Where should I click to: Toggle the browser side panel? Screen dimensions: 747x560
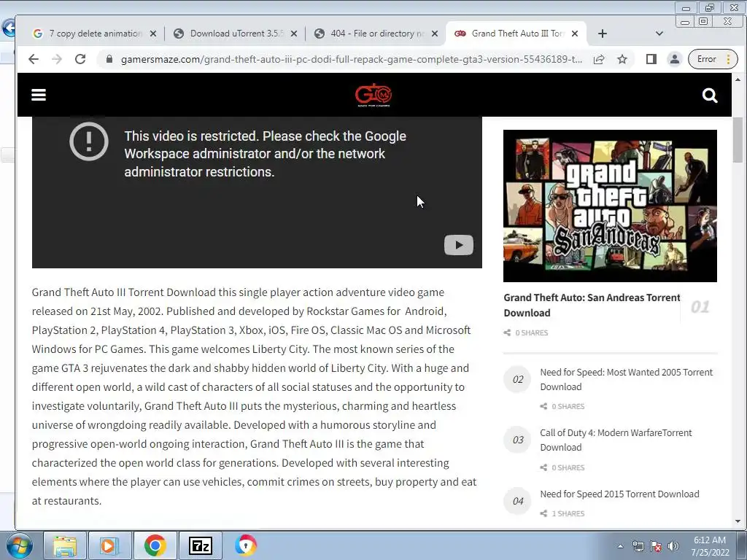(x=651, y=59)
